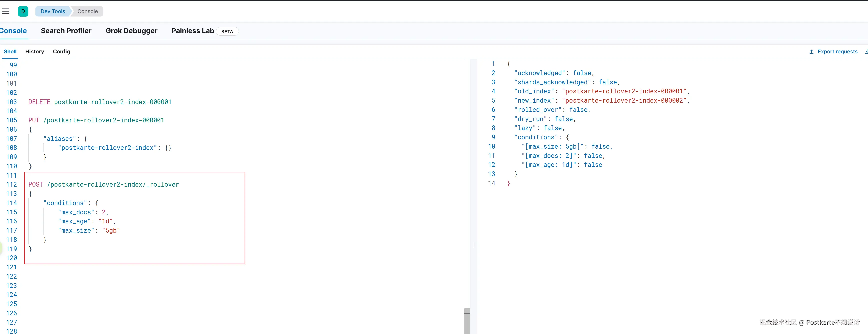Click the DELETE postkarte-rollover2-index-000001 line
This screenshot has width=868, height=334.
[x=100, y=102]
